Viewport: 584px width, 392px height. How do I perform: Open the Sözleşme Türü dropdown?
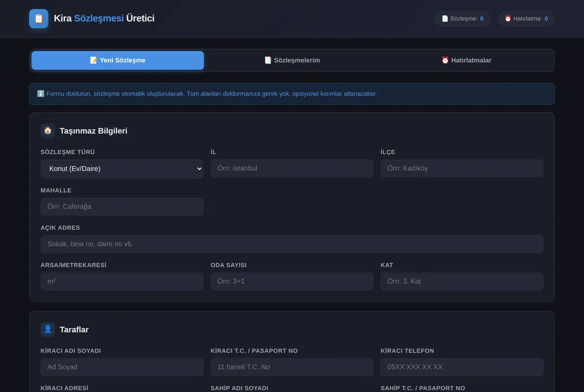coord(122,169)
